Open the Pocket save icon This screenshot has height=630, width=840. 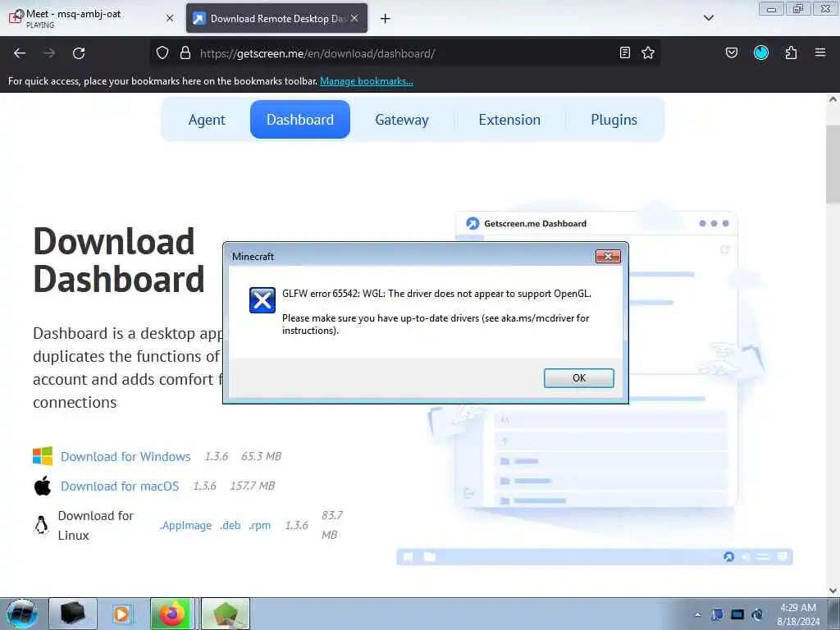click(x=731, y=53)
